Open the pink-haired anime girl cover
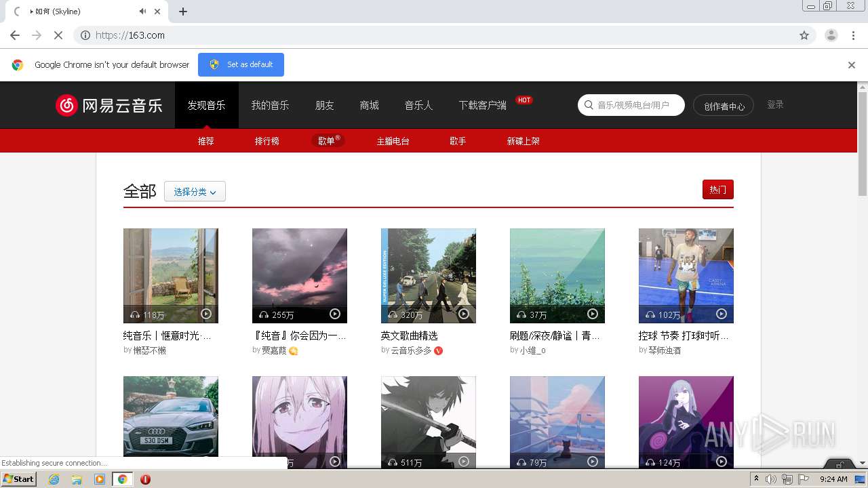This screenshot has width=868, height=488. coord(300,422)
